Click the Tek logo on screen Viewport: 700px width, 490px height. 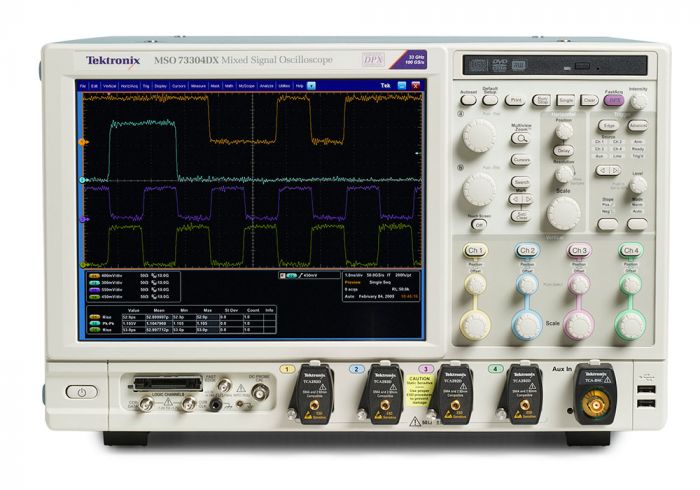tap(387, 87)
